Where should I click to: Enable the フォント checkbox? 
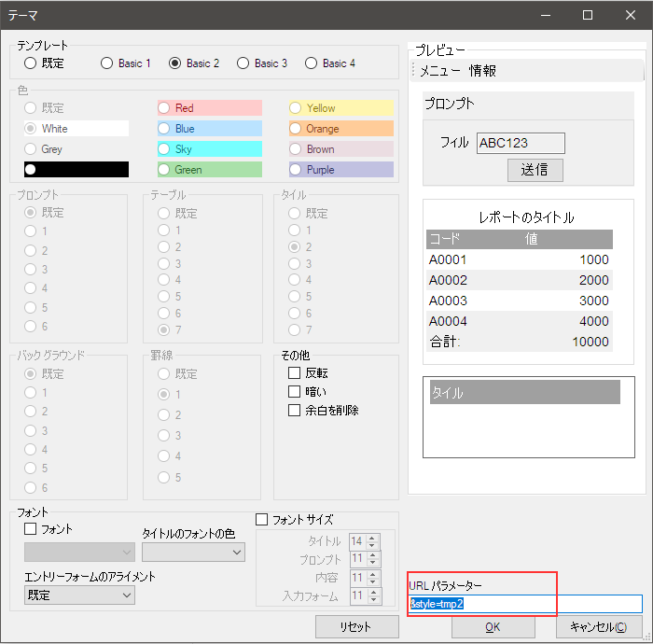[31, 529]
